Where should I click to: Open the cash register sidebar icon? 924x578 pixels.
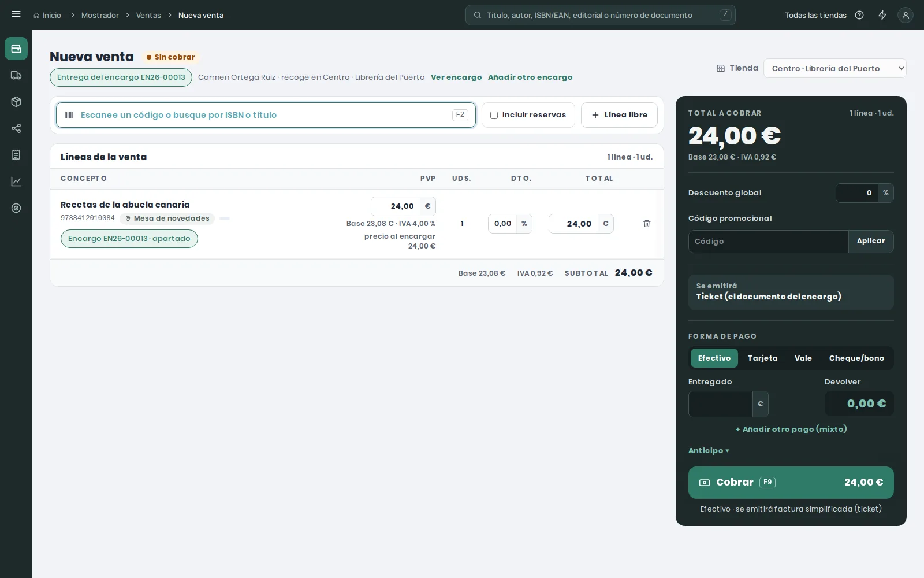point(16,49)
